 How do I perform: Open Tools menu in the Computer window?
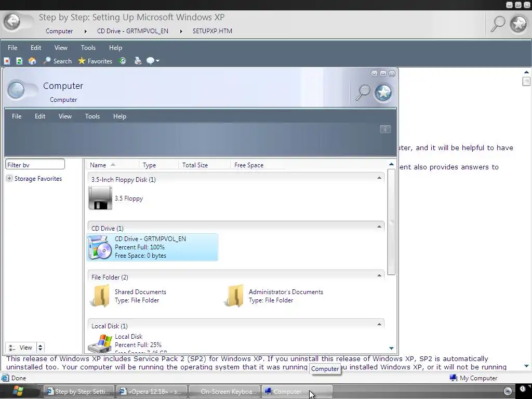(92, 116)
